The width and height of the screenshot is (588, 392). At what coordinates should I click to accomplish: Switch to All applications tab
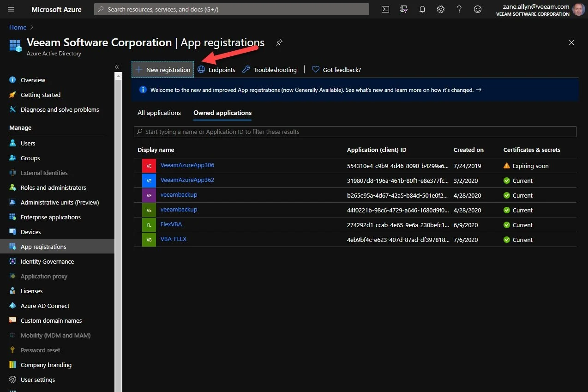[159, 113]
